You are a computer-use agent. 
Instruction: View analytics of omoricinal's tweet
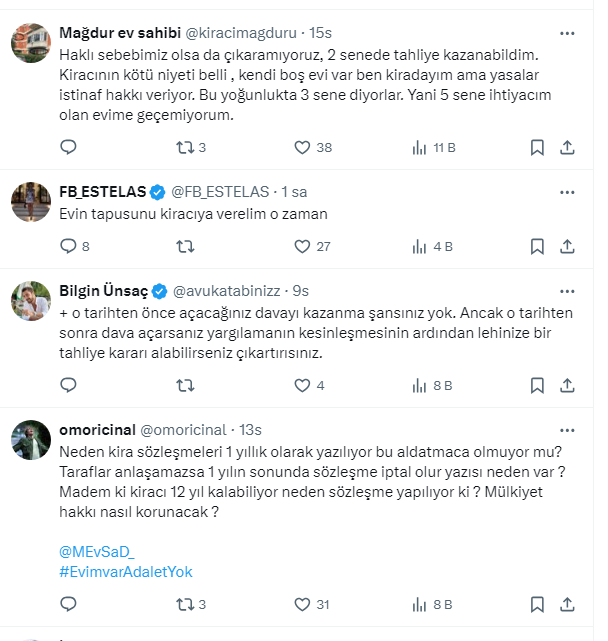pyautogui.click(x=420, y=605)
